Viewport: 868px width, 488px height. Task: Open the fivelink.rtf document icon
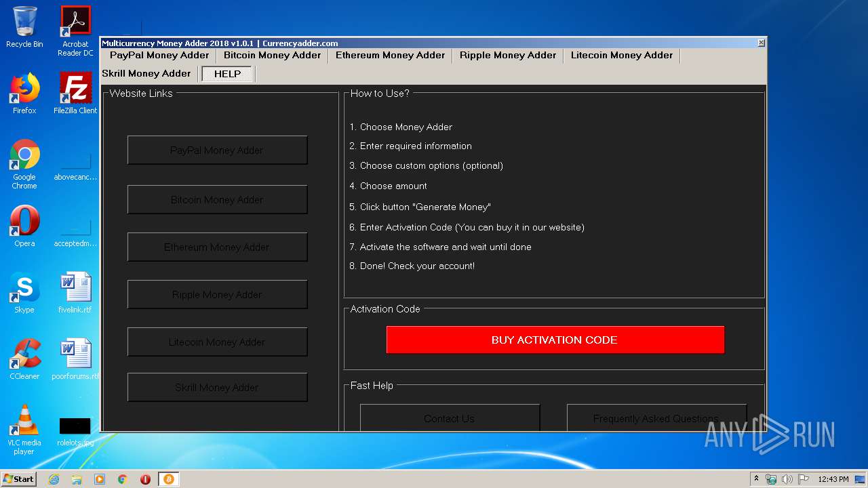click(x=75, y=293)
